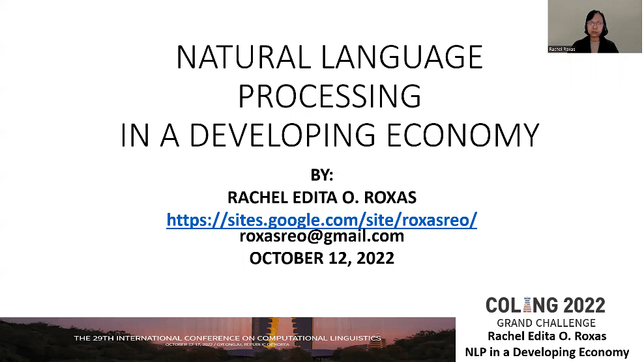
Task: Click the email address roxasreo@gmail.com
Action: [x=321, y=236]
